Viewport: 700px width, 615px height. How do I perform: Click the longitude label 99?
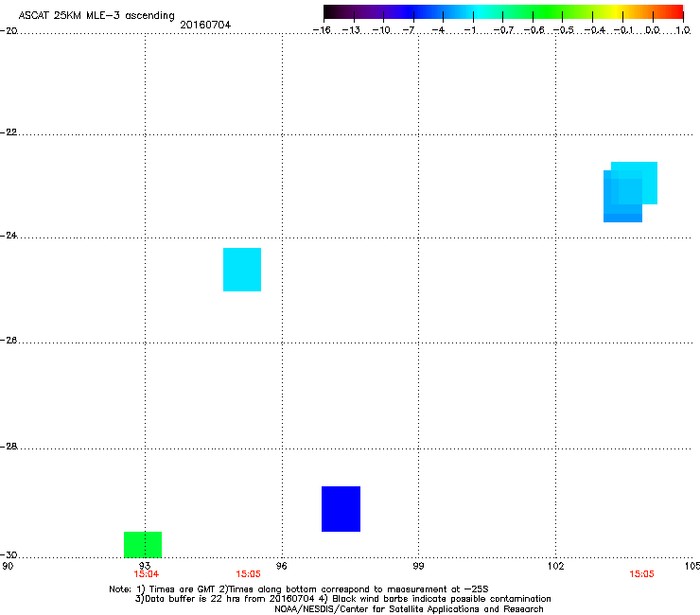418,566
